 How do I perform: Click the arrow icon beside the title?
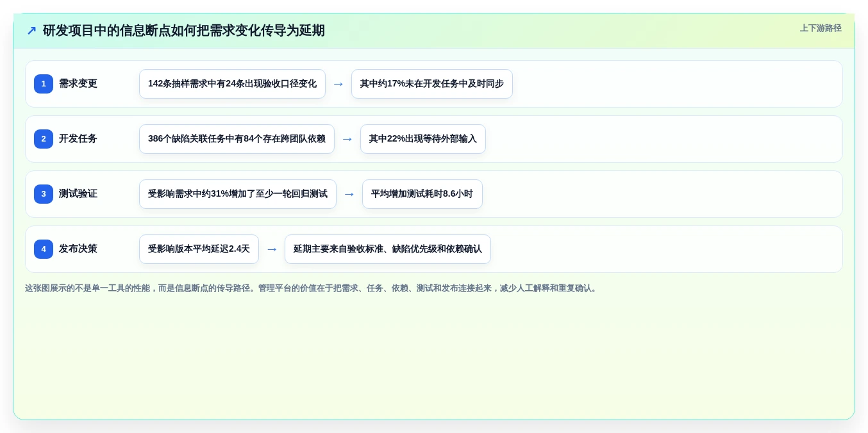click(x=31, y=31)
